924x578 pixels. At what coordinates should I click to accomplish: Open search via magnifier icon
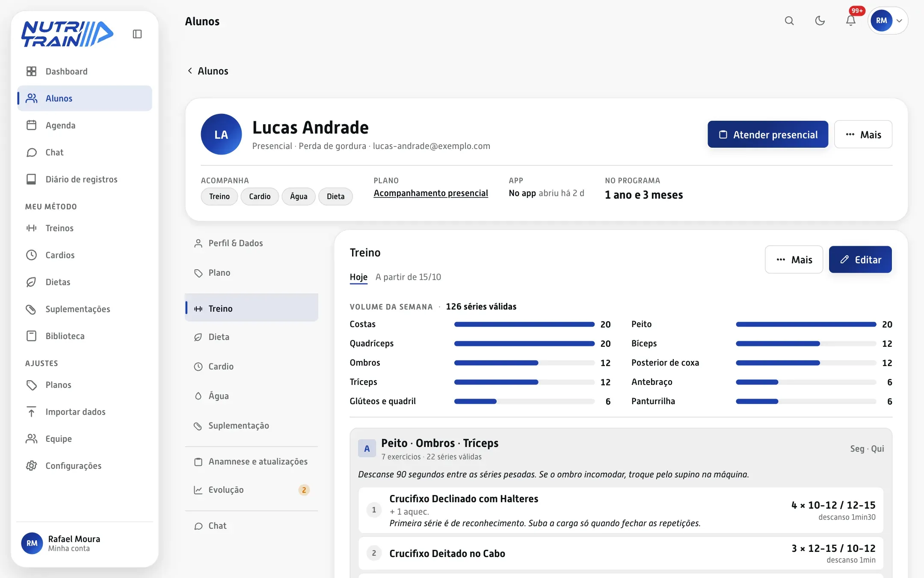[x=789, y=21]
